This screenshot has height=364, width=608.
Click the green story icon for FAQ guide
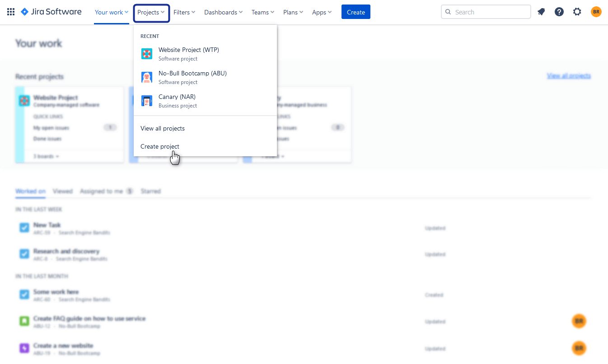(x=24, y=321)
